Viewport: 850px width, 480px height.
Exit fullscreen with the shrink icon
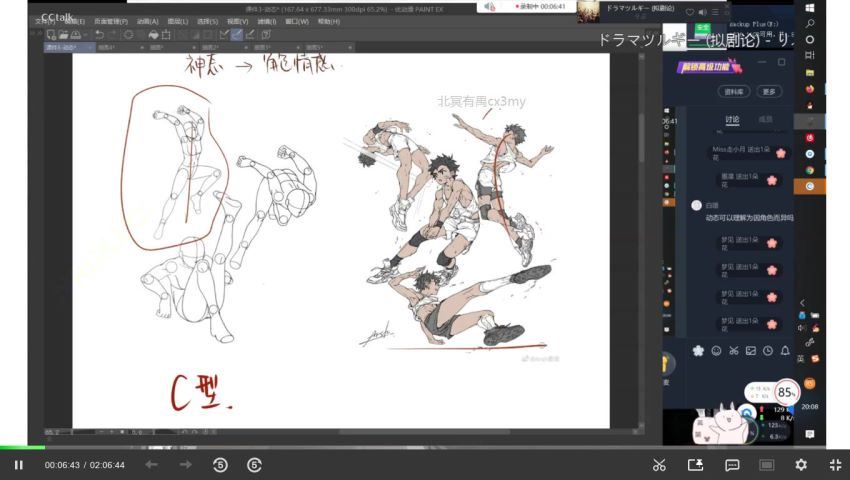coord(835,465)
